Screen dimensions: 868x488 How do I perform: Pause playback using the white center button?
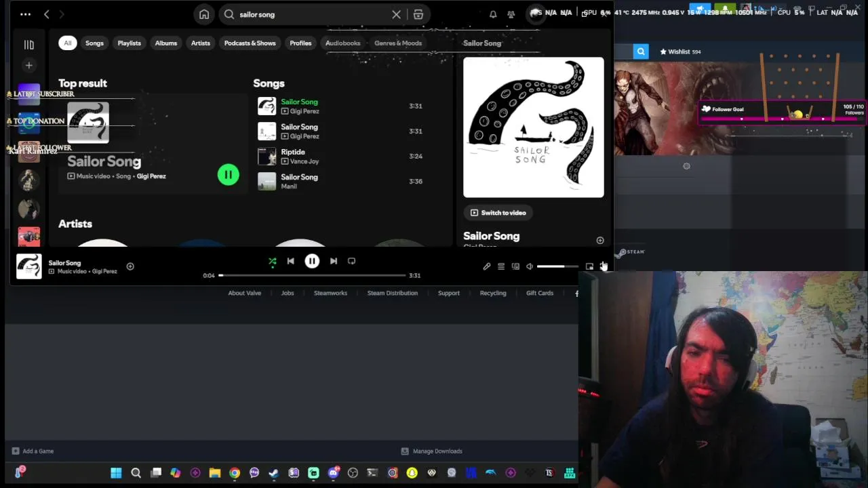[x=312, y=261]
